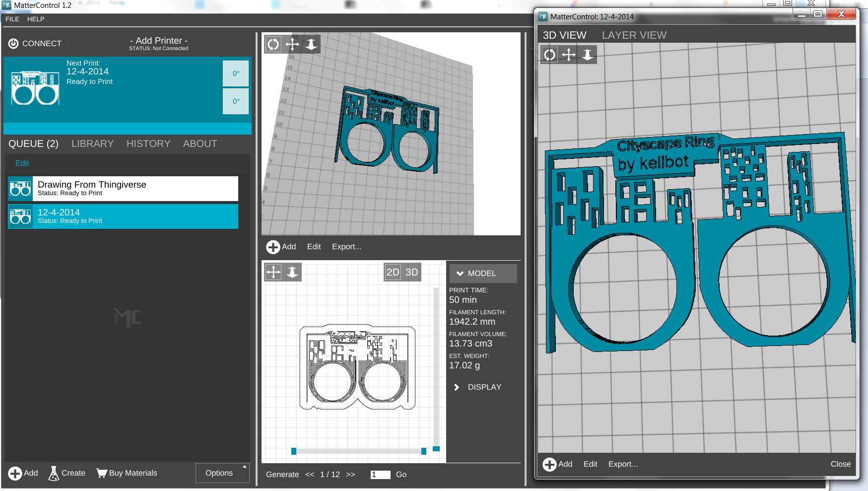The image size is (868, 491).
Task: Click the Go button
Action: point(401,475)
